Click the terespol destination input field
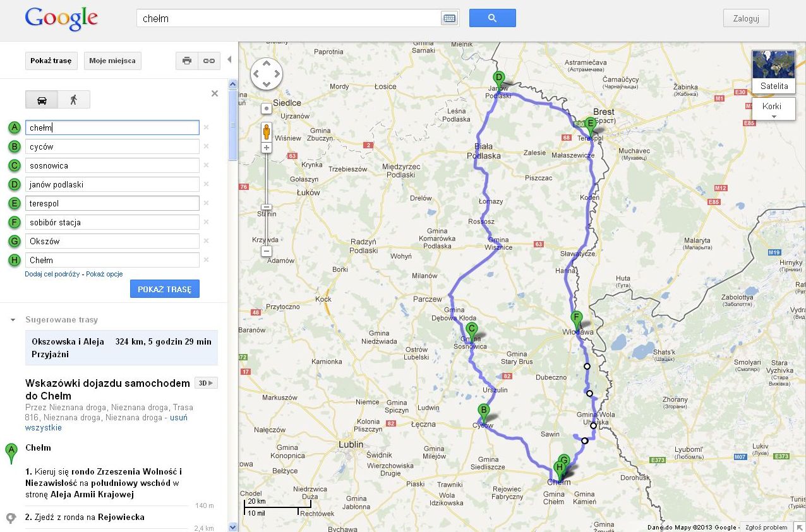Image resolution: width=806 pixels, height=532 pixels. pos(112,203)
